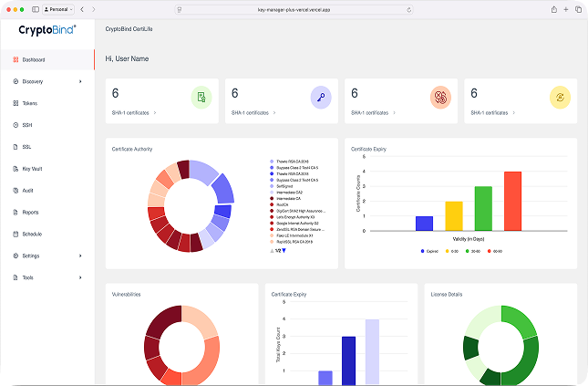Click the Tokens icon in sidebar
588x386 pixels.
(15, 103)
